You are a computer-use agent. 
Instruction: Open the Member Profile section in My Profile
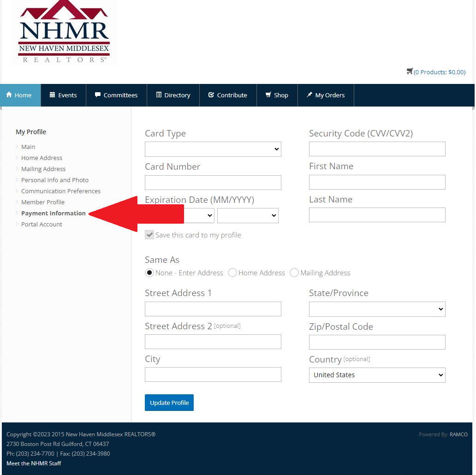[x=43, y=202]
